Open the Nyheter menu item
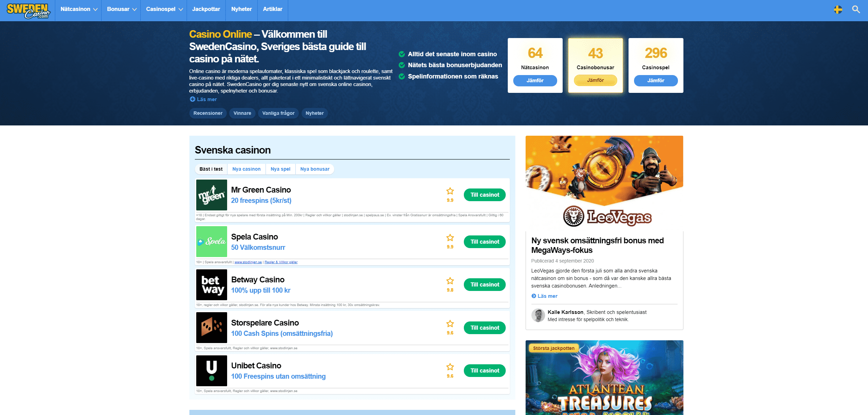 point(242,9)
